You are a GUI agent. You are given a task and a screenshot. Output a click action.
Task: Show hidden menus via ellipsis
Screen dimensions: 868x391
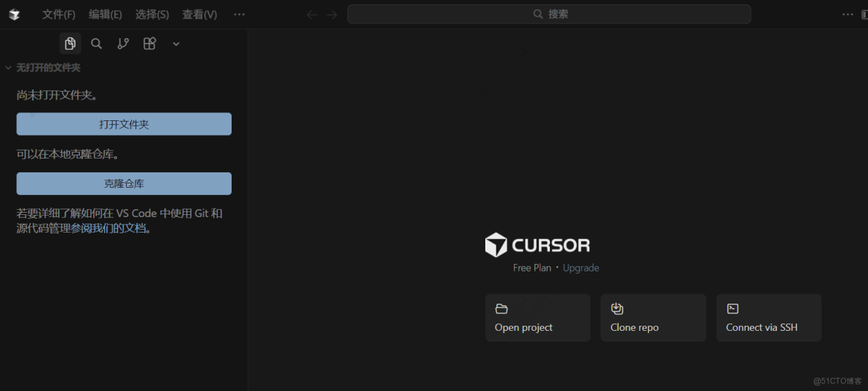(239, 15)
